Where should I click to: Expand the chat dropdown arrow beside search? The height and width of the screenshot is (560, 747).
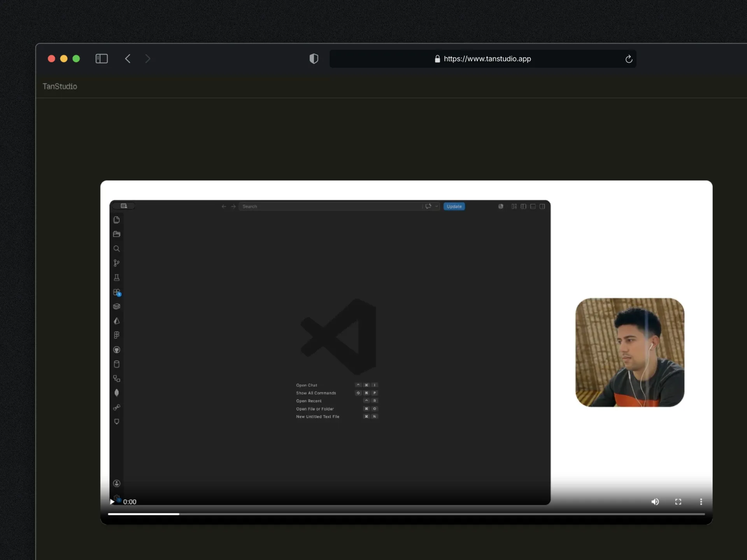(436, 206)
